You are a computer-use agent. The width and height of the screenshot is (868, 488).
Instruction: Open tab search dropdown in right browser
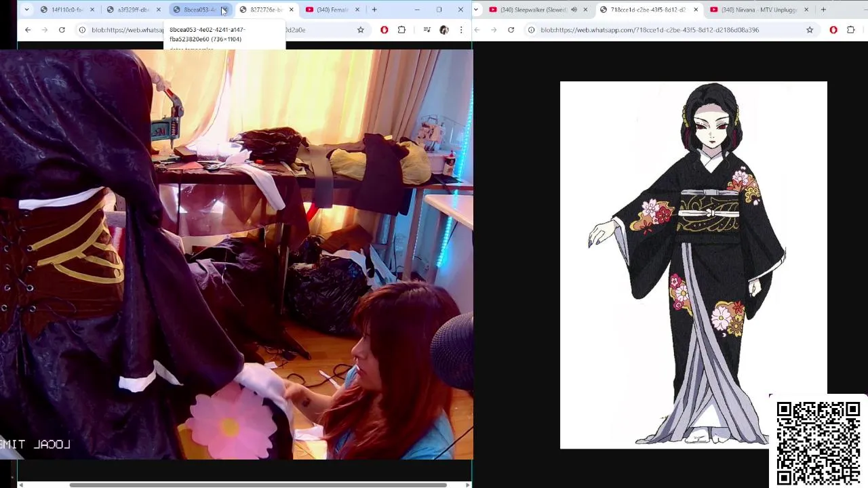[477, 9]
